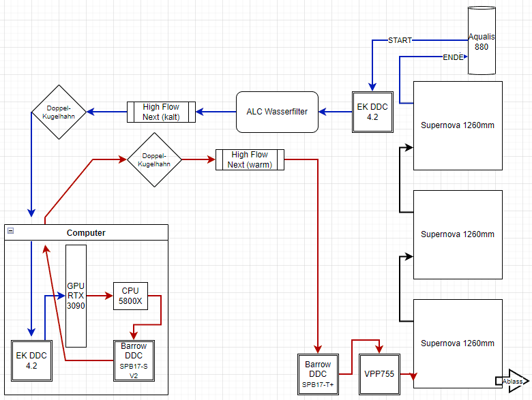Click the Ablass arrow shape
Screen dimensions: 532x400
(512, 381)
